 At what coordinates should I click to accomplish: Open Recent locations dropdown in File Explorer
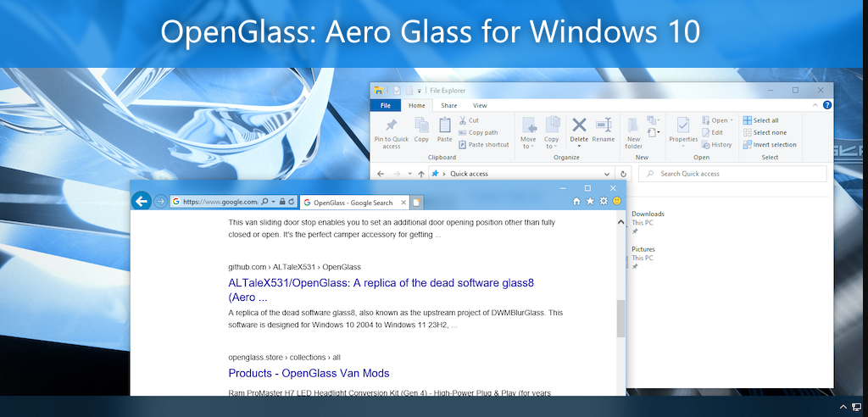[409, 174]
